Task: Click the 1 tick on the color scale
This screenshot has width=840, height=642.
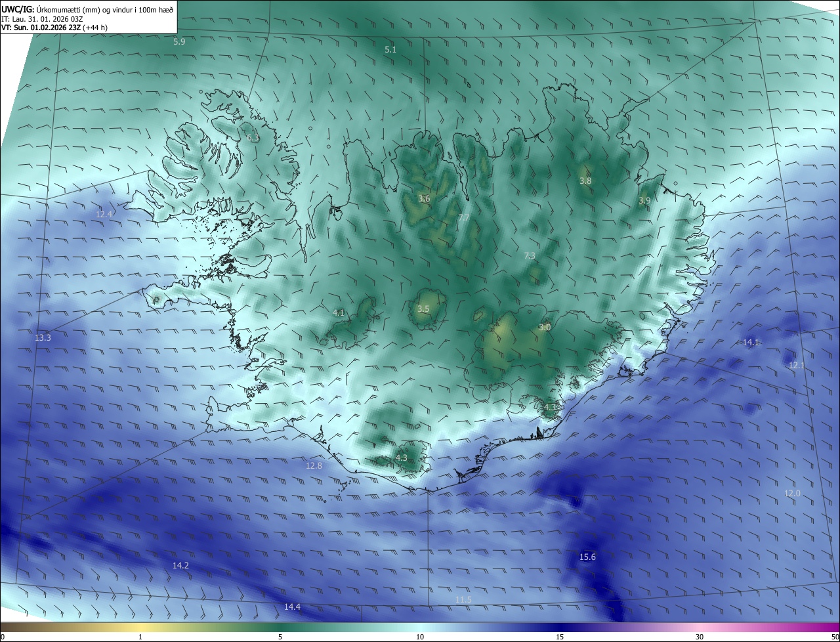Action: [140, 637]
